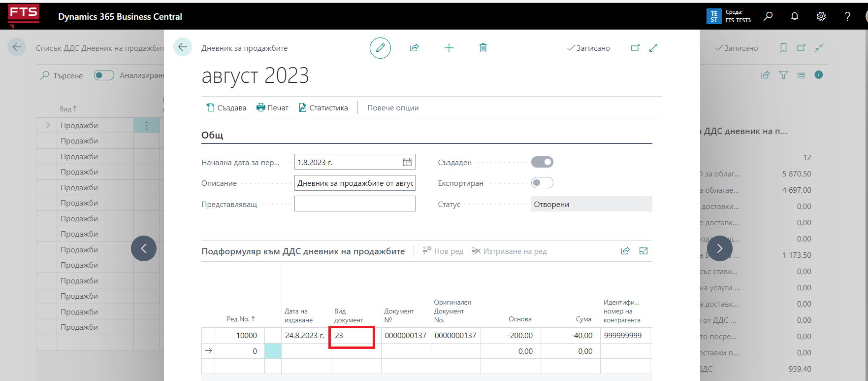Click the pencil edit icon
This screenshot has height=381, width=868.
(x=380, y=48)
